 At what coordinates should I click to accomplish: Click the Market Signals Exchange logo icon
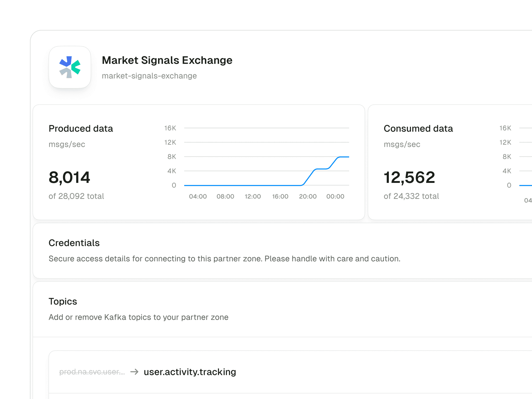pos(70,67)
